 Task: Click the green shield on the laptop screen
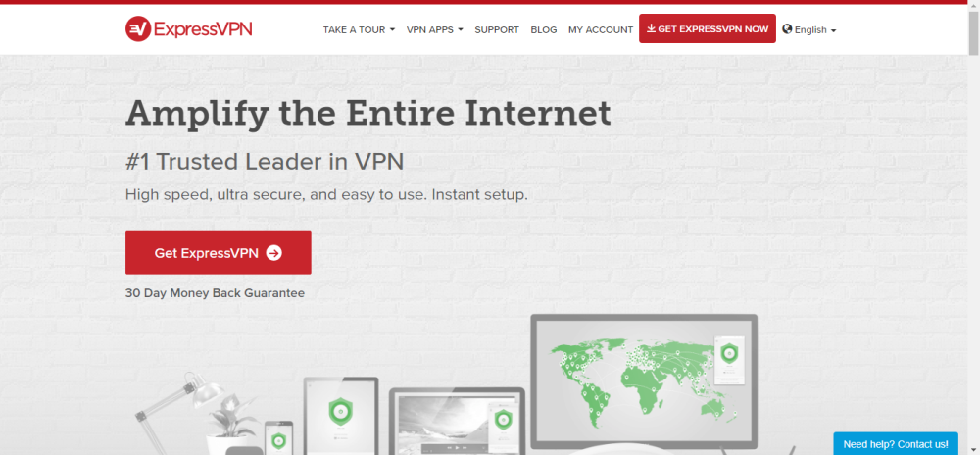click(502, 419)
